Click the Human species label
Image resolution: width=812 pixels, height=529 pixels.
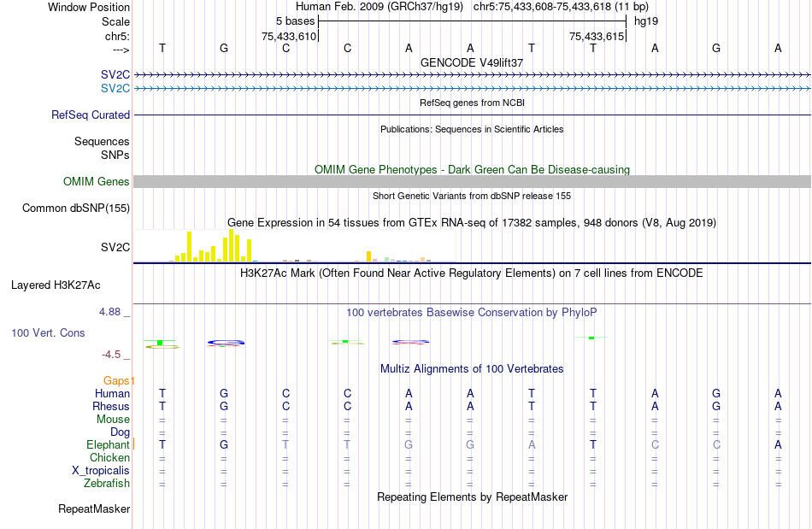pos(112,394)
